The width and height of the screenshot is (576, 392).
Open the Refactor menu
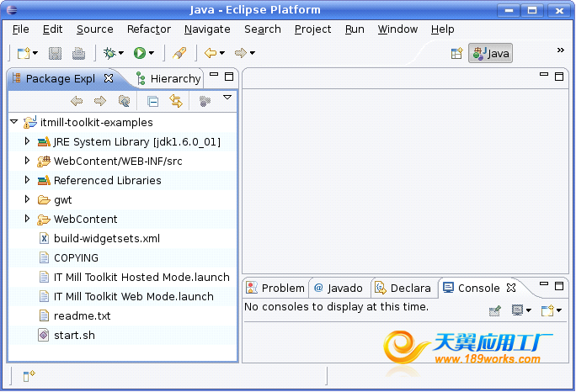coord(149,29)
